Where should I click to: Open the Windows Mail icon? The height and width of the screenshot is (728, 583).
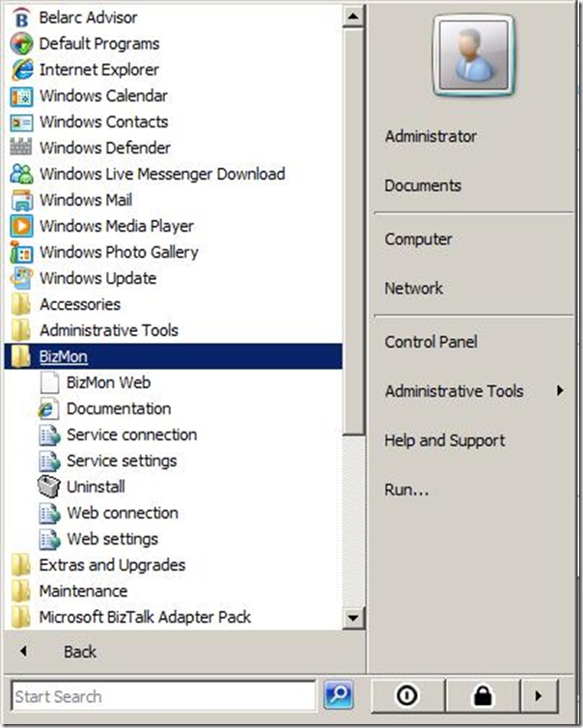tap(21, 201)
